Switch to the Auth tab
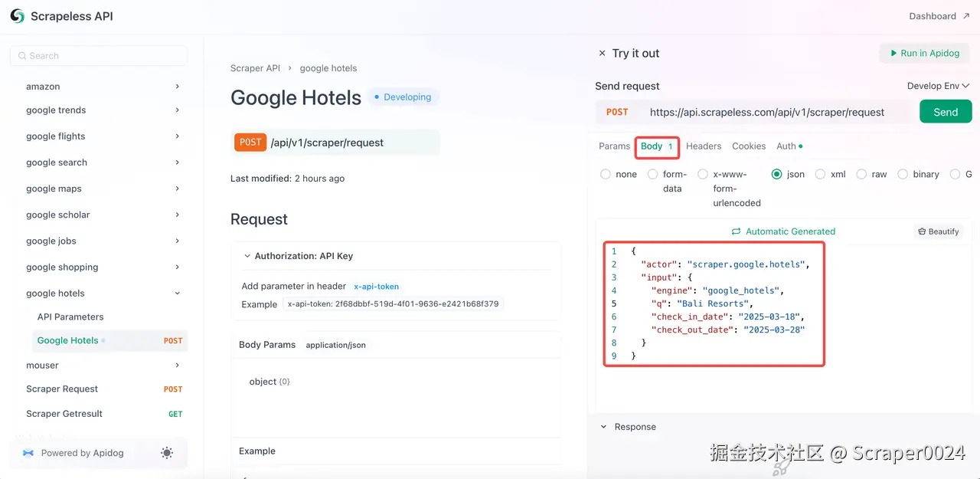980x479 pixels. (789, 146)
